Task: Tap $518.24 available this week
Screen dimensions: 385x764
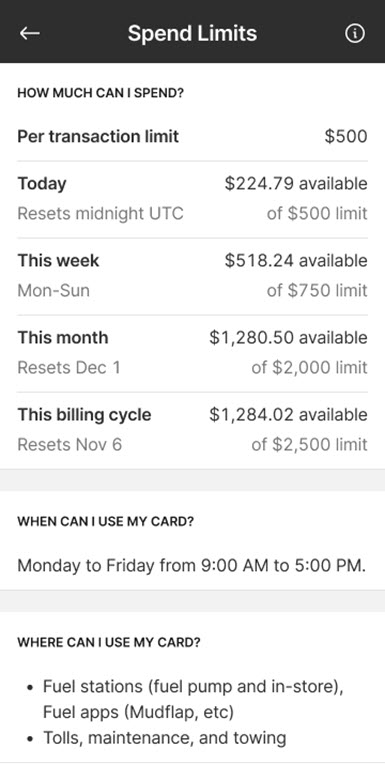Action: click(x=296, y=261)
